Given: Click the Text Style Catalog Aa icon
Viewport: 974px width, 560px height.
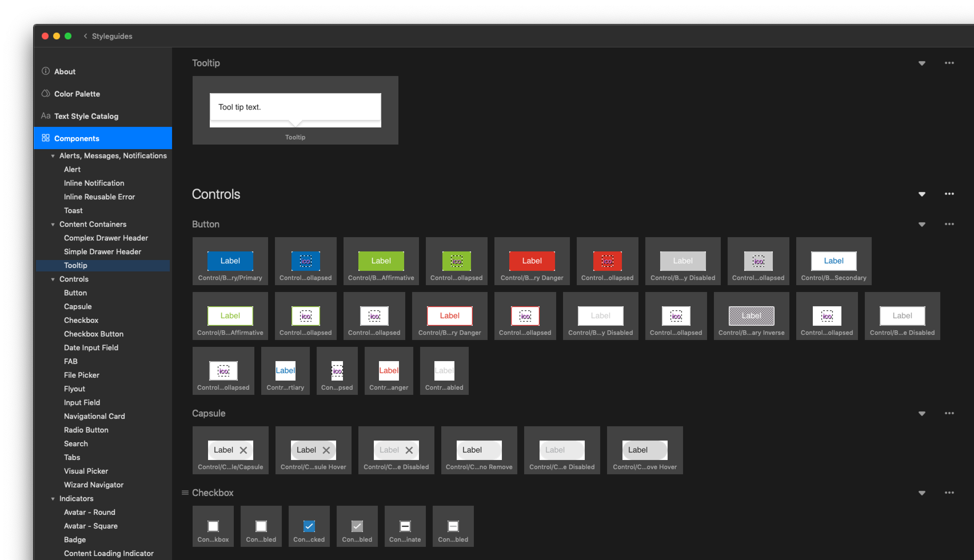Looking at the screenshot, I should coord(45,116).
